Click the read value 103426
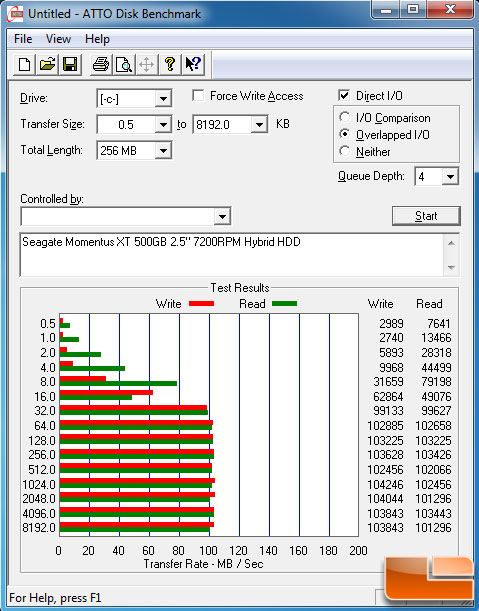The height and width of the screenshot is (611, 479). [433, 455]
